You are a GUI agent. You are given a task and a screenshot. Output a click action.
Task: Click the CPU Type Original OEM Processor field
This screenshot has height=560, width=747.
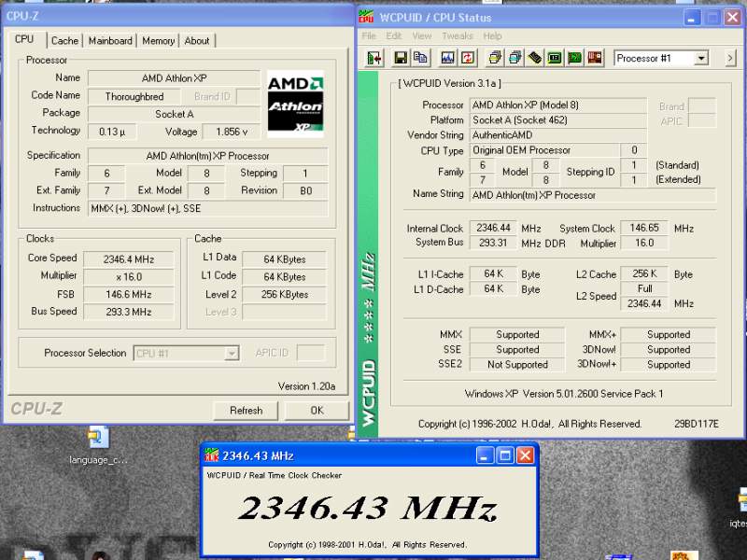tap(544, 150)
